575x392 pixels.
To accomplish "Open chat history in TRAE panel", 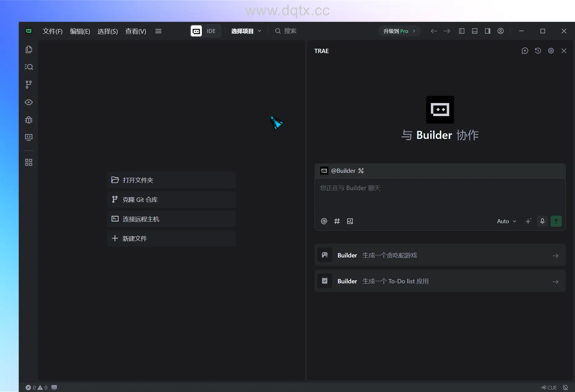I will [538, 51].
